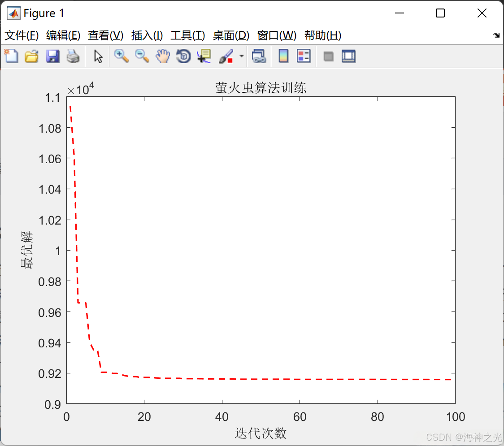The image size is (504, 446).
Task: Open the 桌面(D) menu
Action: pos(231,35)
